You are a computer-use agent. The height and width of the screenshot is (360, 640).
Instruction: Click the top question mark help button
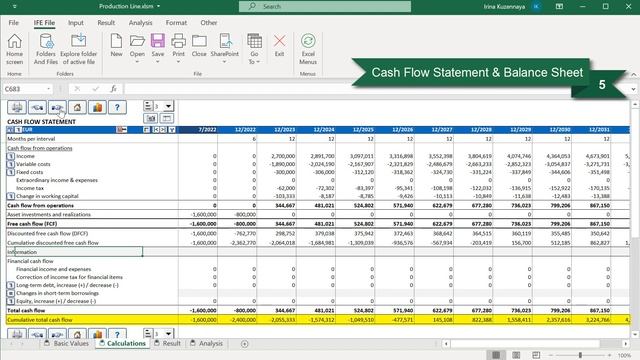tap(117, 107)
